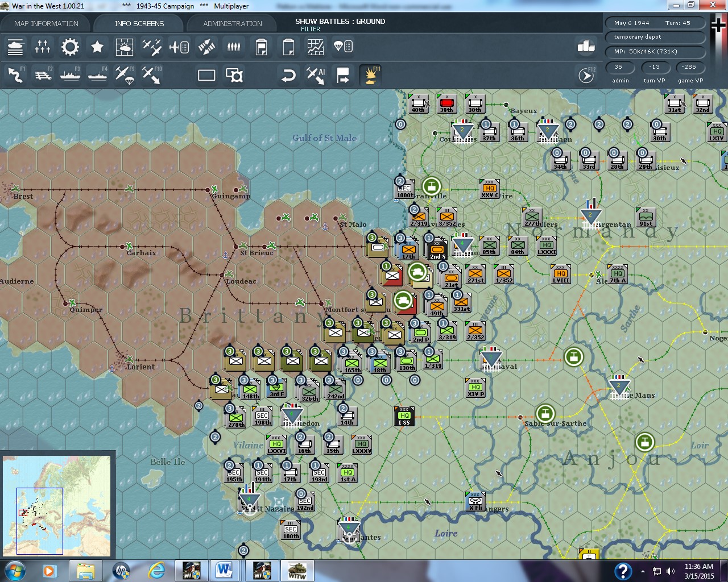728x582 pixels.
Task: Open Microsoft Word from the taskbar
Action: coord(226,570)
